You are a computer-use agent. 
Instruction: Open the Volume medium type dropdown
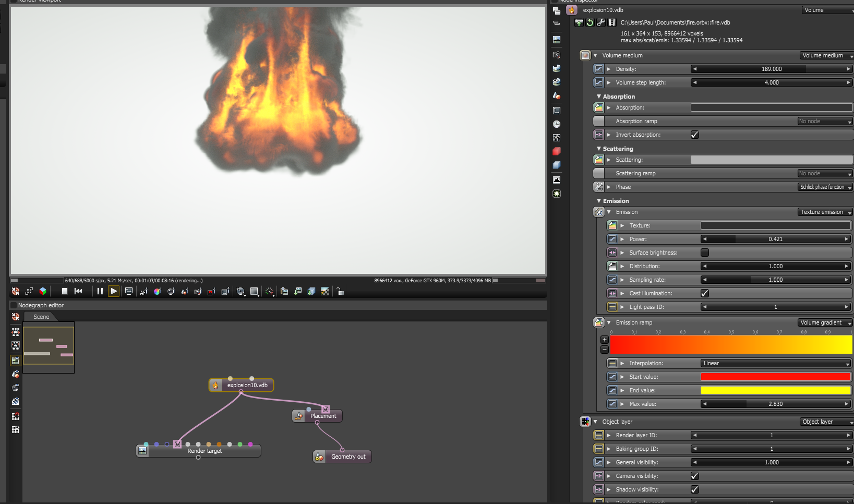(x=827, y=55)
